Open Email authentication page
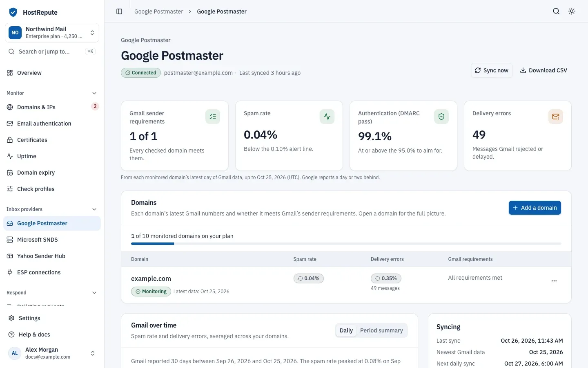This screenshot has width=588, height=368. tap(52, 123)
